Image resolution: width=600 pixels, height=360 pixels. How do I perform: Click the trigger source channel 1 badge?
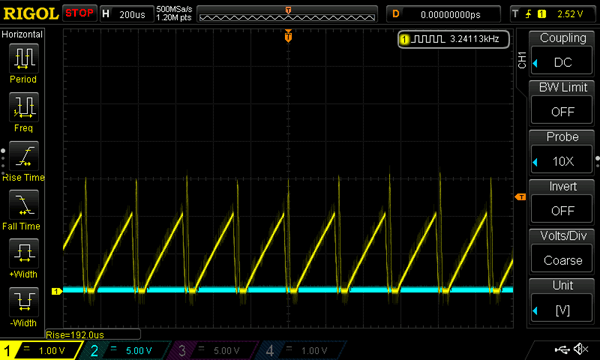pyautogui.click(x=541, y=14)
